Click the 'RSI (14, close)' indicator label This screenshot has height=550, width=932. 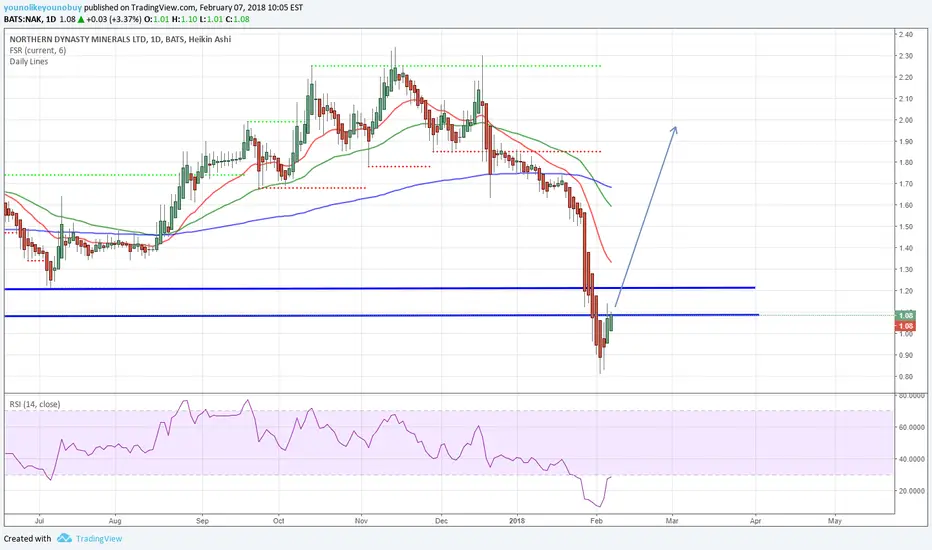point(34,404)
